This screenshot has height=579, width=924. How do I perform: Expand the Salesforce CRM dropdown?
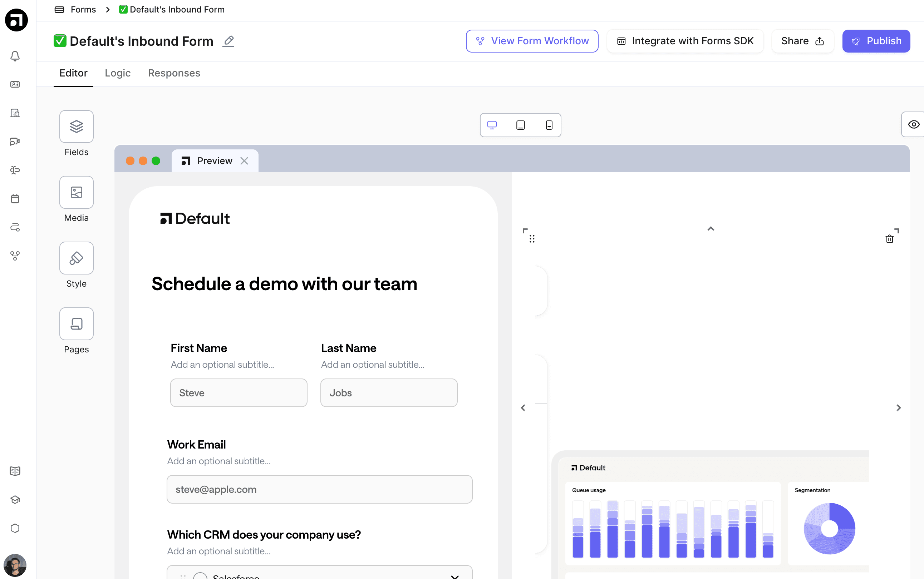tap(455, 575)
